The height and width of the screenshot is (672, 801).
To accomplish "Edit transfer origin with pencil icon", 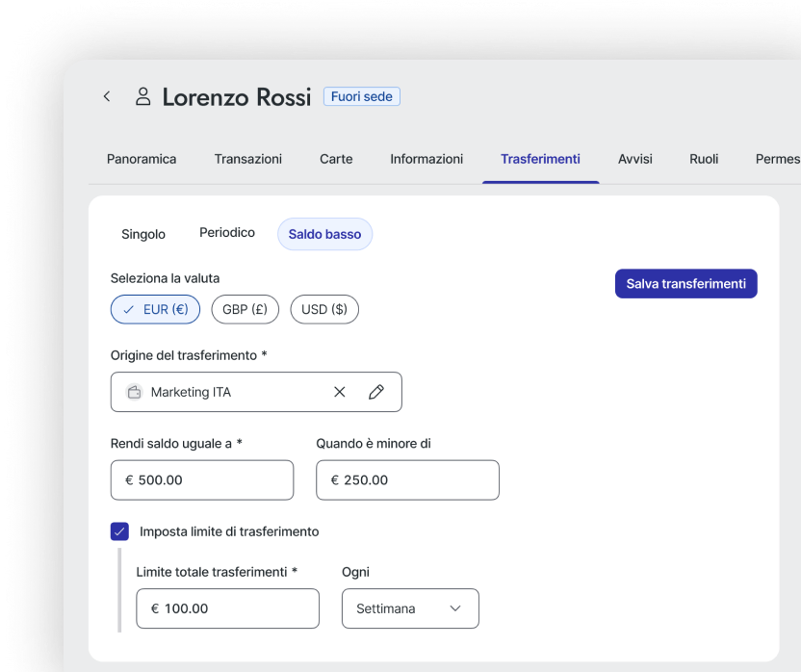I will pyautogui.click(x=376, y=392).
